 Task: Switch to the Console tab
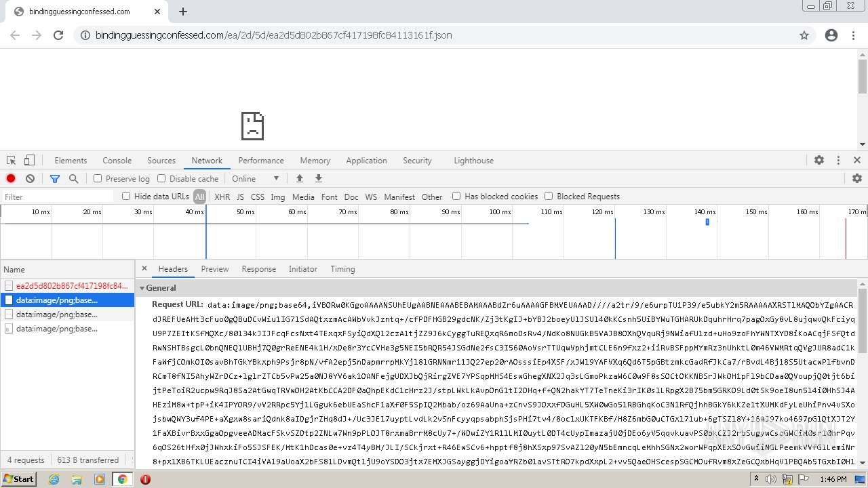(x=117, y=161)
